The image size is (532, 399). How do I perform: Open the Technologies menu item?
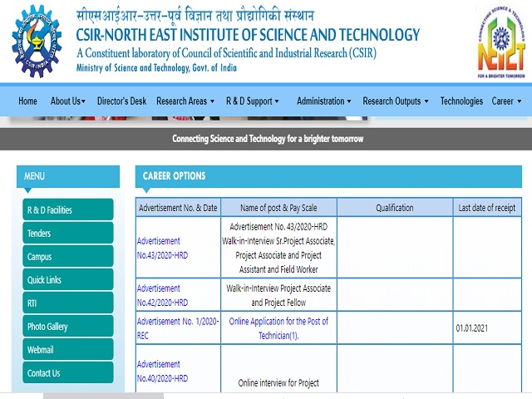(461, 101)
